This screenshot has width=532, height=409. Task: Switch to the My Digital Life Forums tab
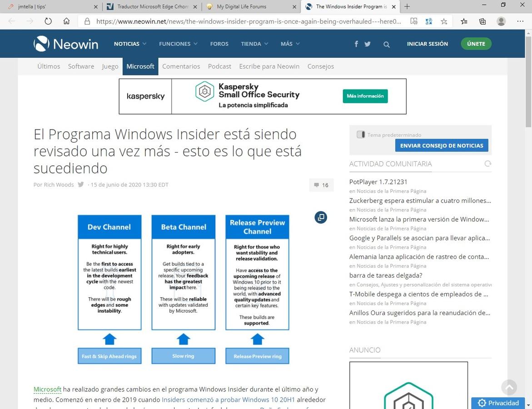coord(248,7)
